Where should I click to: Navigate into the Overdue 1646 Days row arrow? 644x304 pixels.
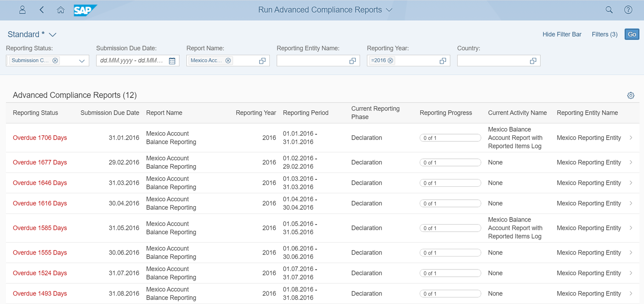[631, 183]
